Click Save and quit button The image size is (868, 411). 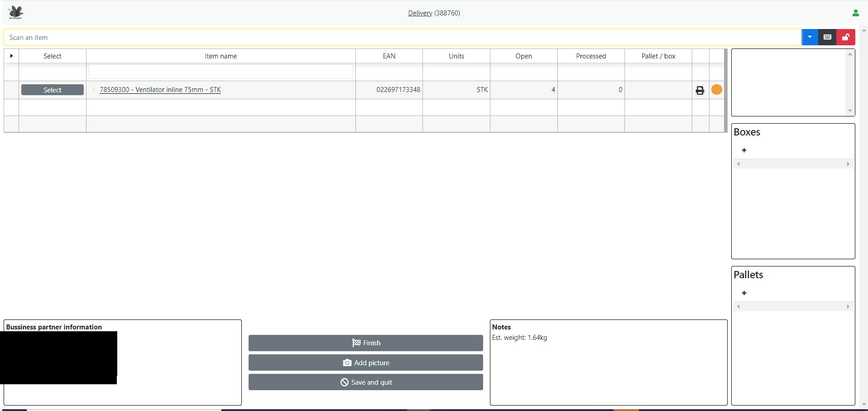[x=366, y=382]
